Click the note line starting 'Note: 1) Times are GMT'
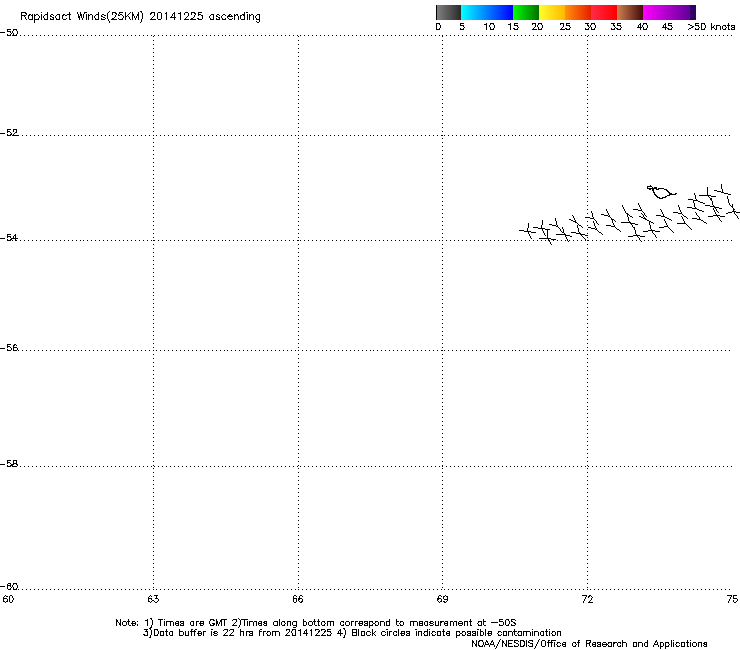 coord(316,623)
